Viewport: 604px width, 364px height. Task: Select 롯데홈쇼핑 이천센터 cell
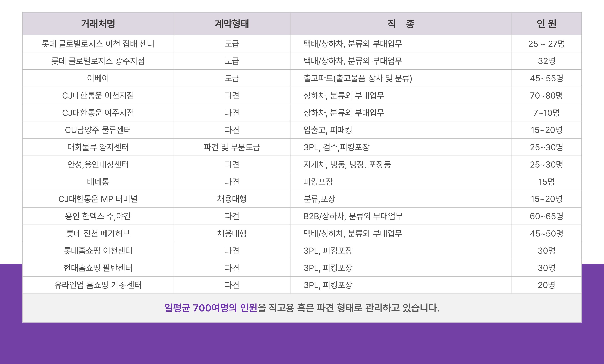coord(98,251)
